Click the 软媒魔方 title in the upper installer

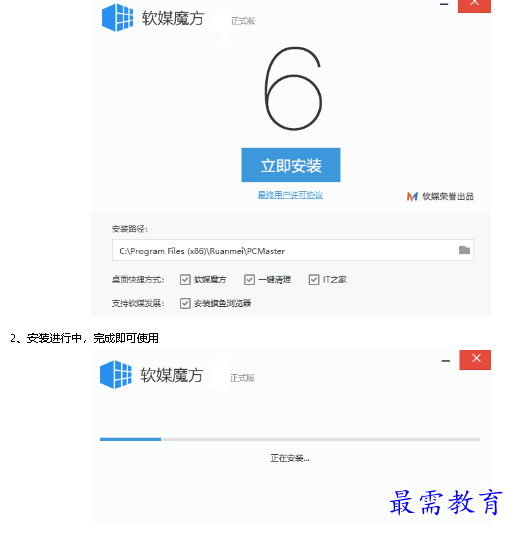tap(173, 18)
